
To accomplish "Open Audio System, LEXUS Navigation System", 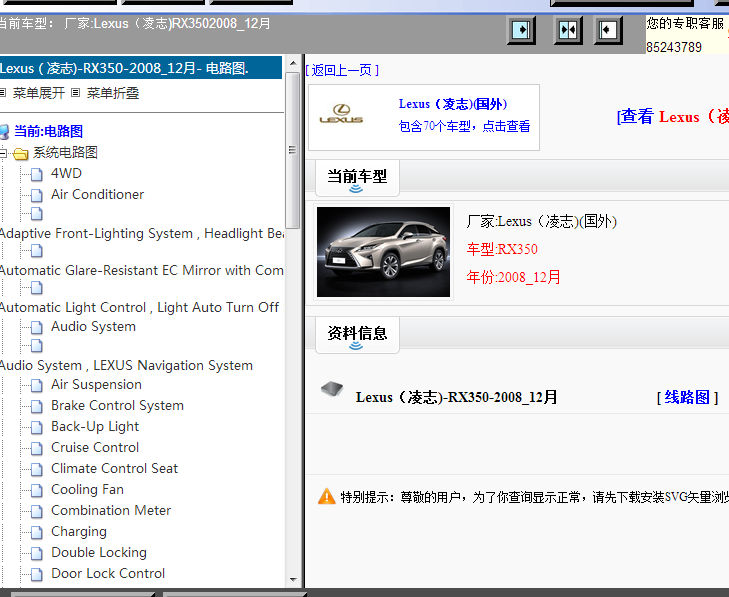I will (126, 365).
